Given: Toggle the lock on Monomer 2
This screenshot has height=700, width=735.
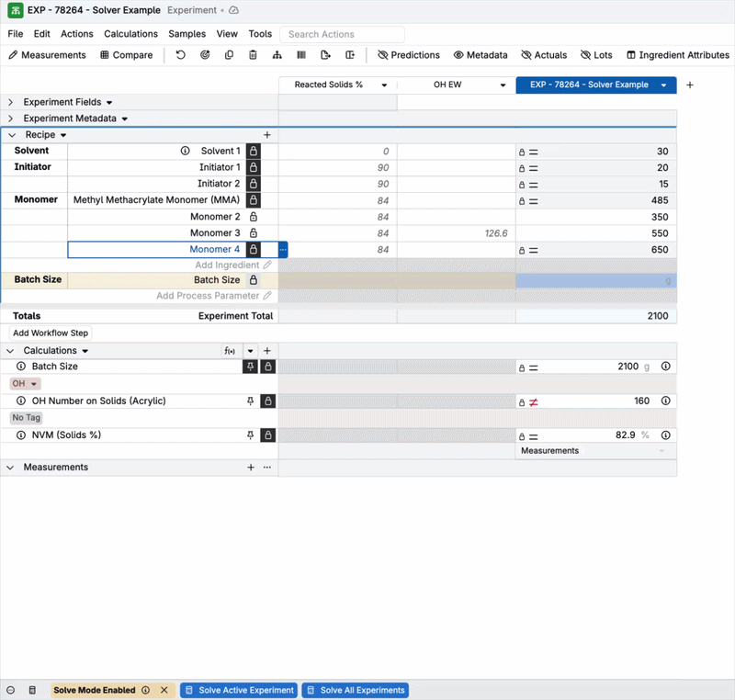Looking at the screenshot, I should pos(254,217).
